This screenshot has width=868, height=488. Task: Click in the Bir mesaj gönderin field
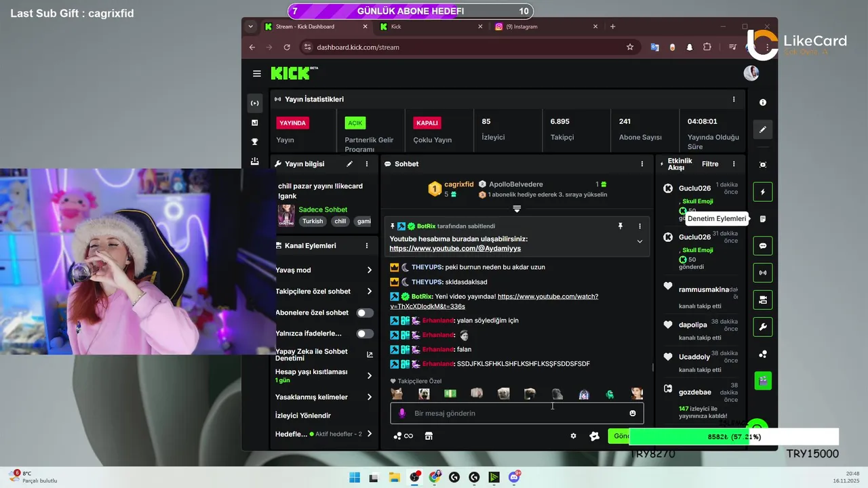click(517, 413)
